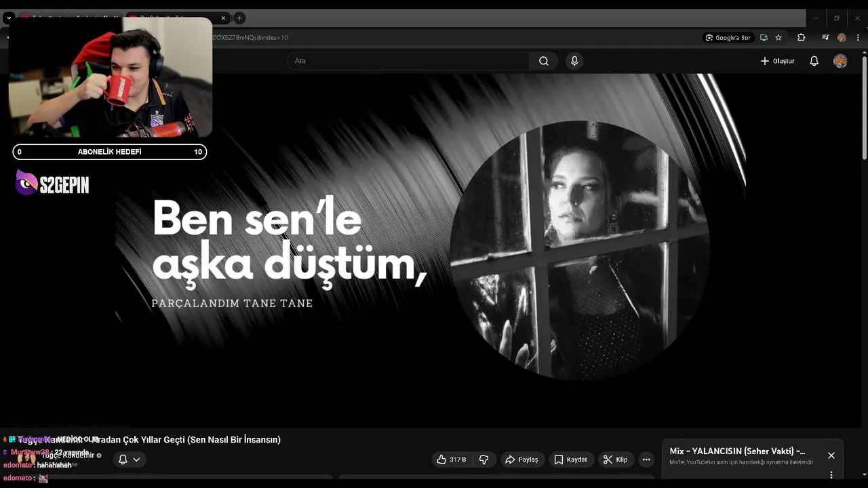Open the Chrome extensions puzzle icon
Image resolution: width=868 pixels, height=488 pixels.
pyautogui.click(x=802, y=37)
